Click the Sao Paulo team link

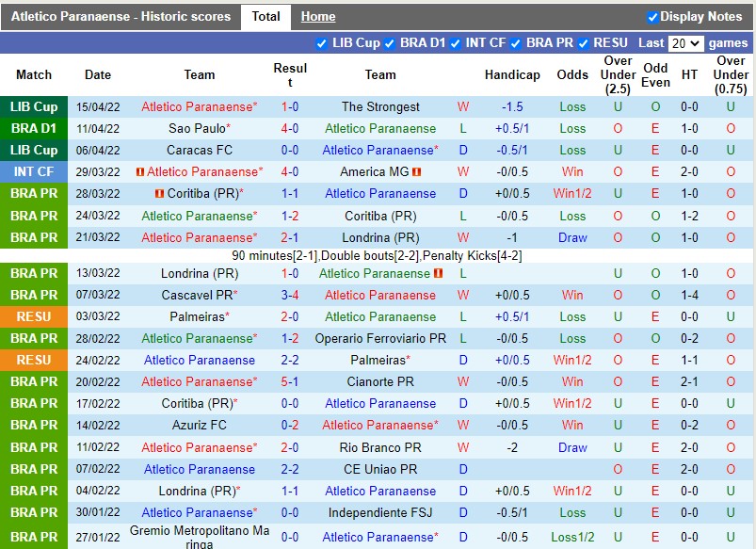(x=199, y=128)
